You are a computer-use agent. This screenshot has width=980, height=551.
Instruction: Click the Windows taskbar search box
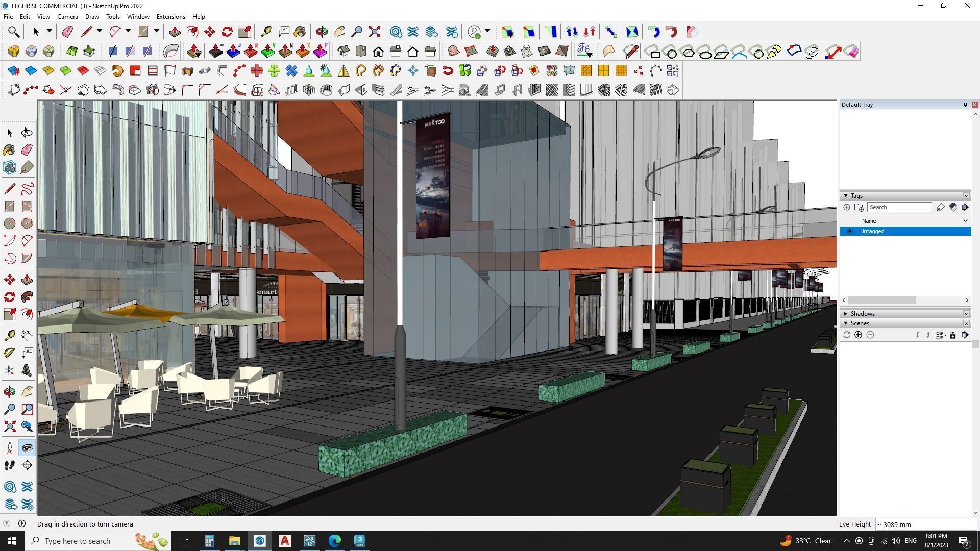click(99, 541)
